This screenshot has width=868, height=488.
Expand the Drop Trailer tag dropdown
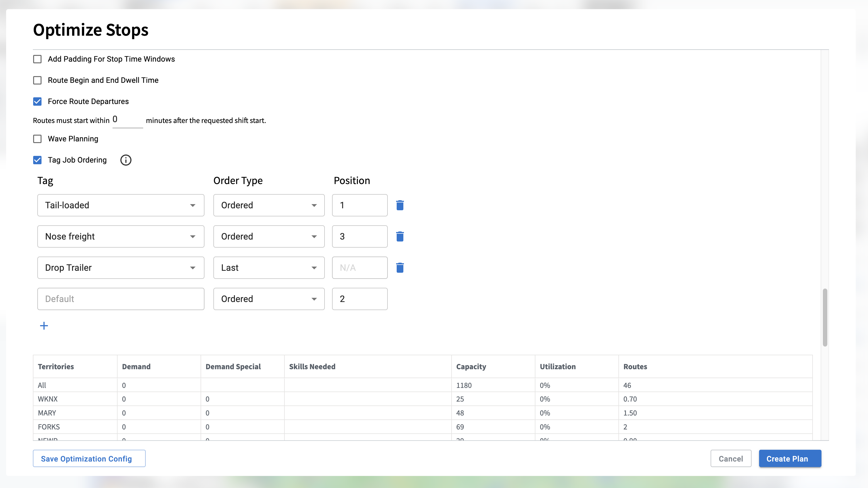tap(121, 268)
